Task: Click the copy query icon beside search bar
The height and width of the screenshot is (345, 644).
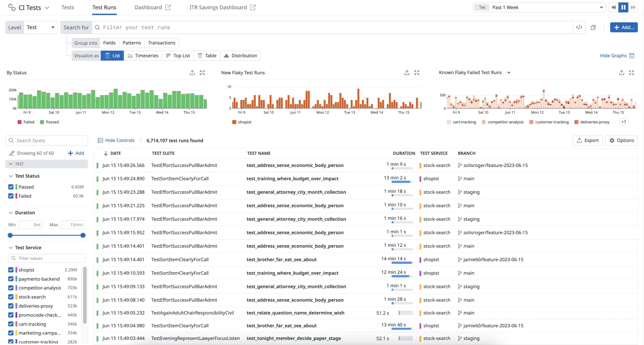Action: coord(593,27)
